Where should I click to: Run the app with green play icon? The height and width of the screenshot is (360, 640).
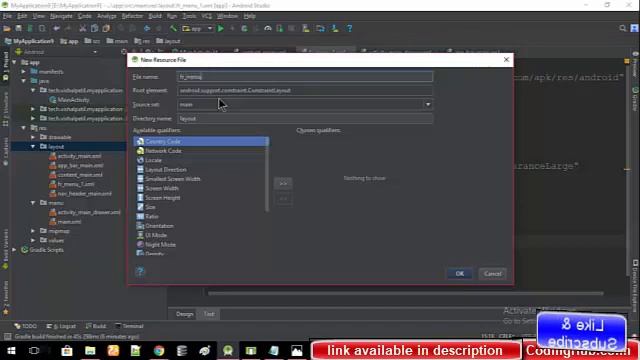click(x=221, y=29)
